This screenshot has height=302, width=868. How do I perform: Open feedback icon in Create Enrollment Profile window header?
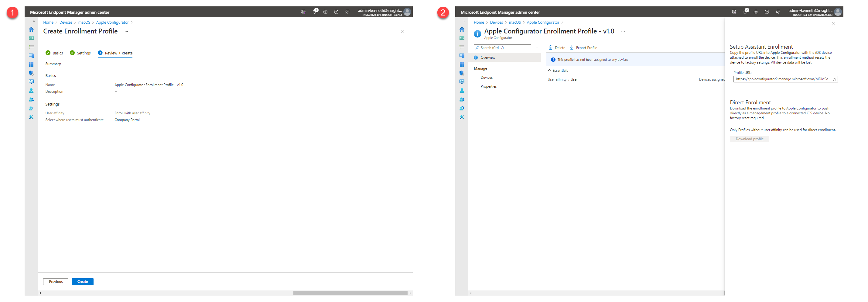click(x=347, y=12)
